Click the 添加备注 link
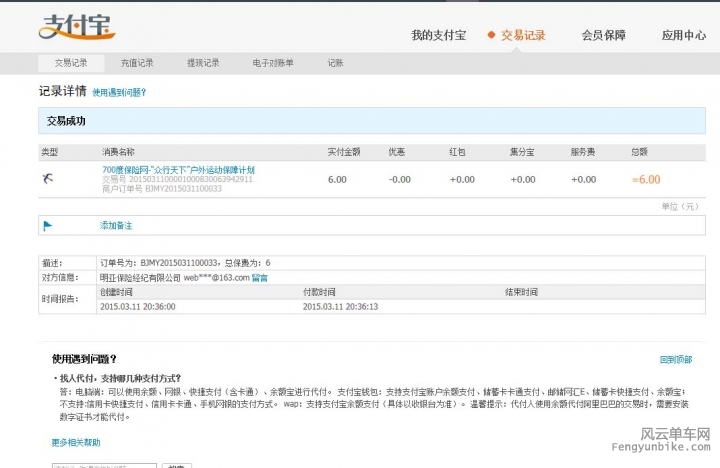Viewport: 720px width, 468px height. click(x=116, y=226)
